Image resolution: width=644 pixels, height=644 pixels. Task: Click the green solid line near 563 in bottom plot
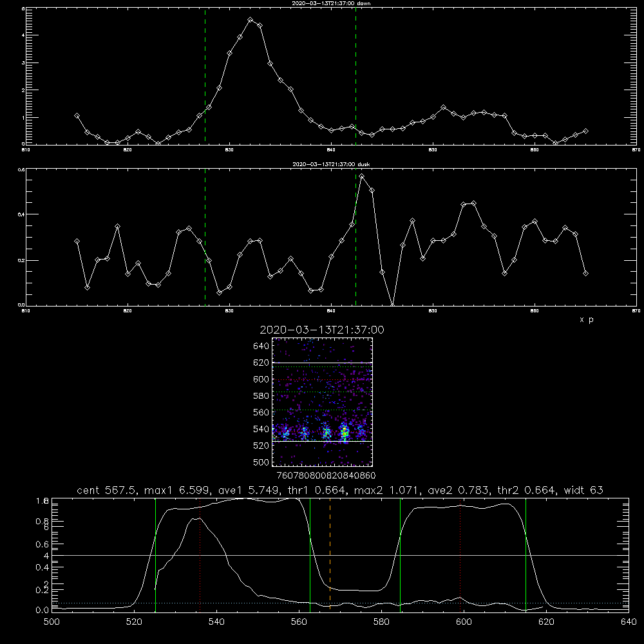(x=310, y=555)
